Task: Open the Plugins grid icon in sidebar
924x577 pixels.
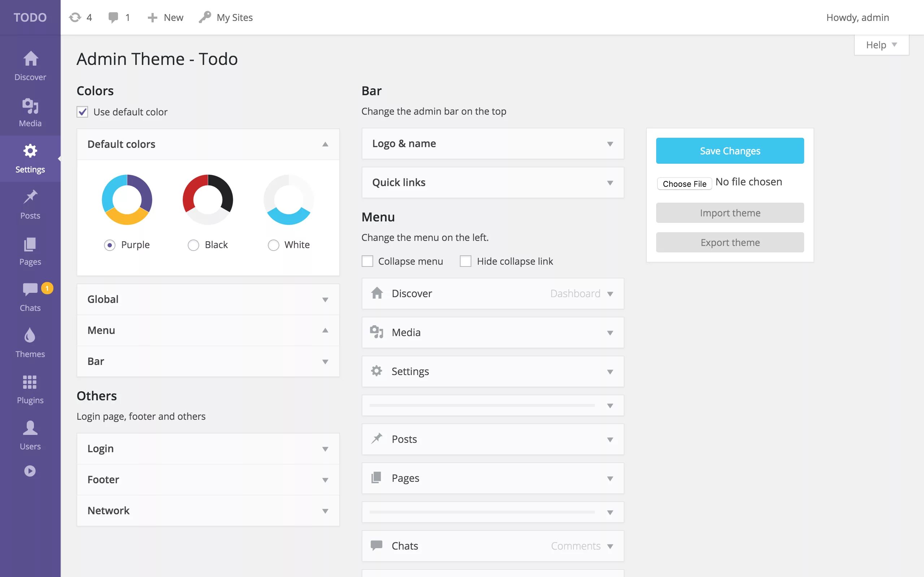Action: pos(30,382)
